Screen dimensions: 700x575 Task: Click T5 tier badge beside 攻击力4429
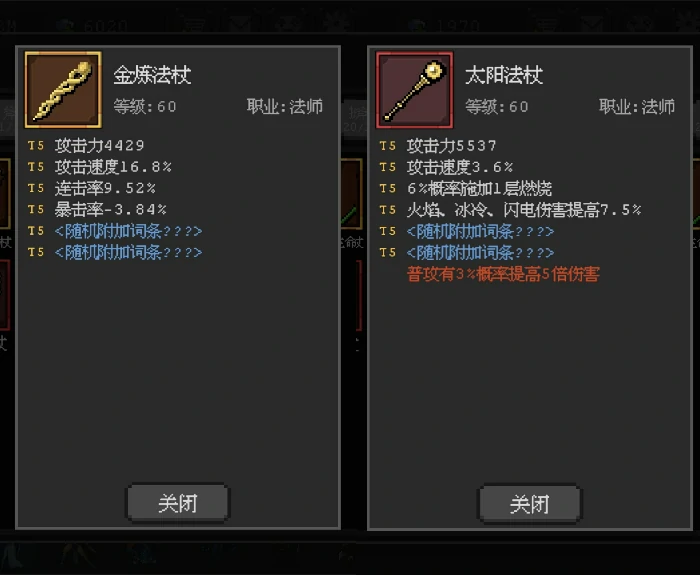coord(36,146)
